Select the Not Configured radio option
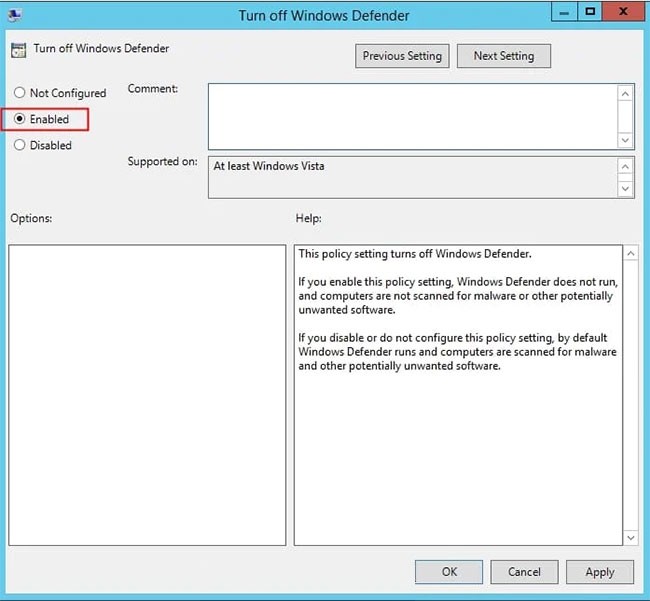The image size is (650, 601). coord(19,93)
